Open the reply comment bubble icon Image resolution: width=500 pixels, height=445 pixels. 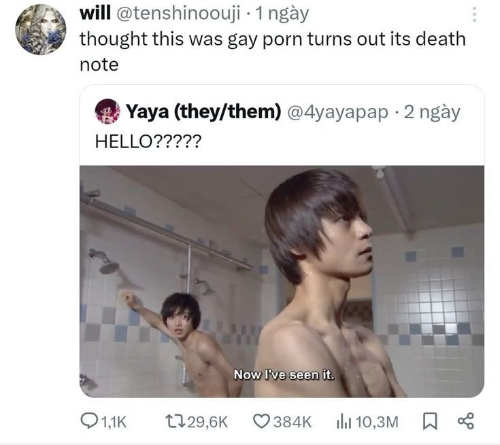click(89, 421)
